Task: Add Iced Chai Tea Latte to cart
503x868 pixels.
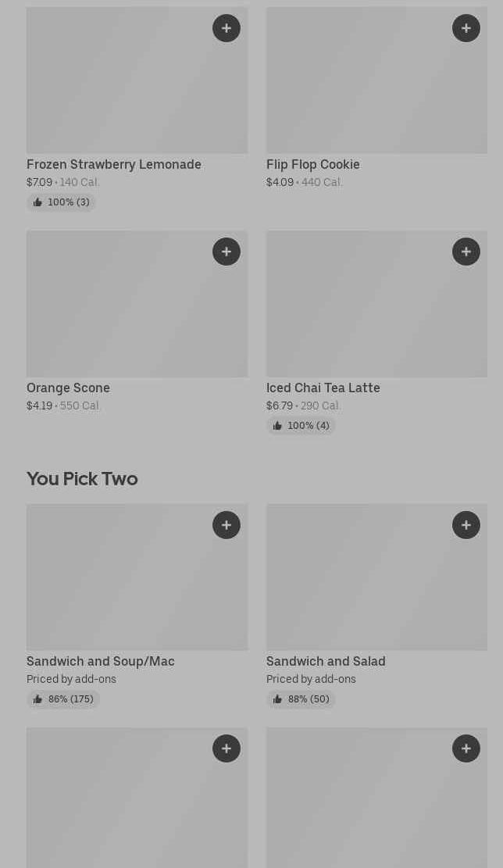Action: point(466,252)
